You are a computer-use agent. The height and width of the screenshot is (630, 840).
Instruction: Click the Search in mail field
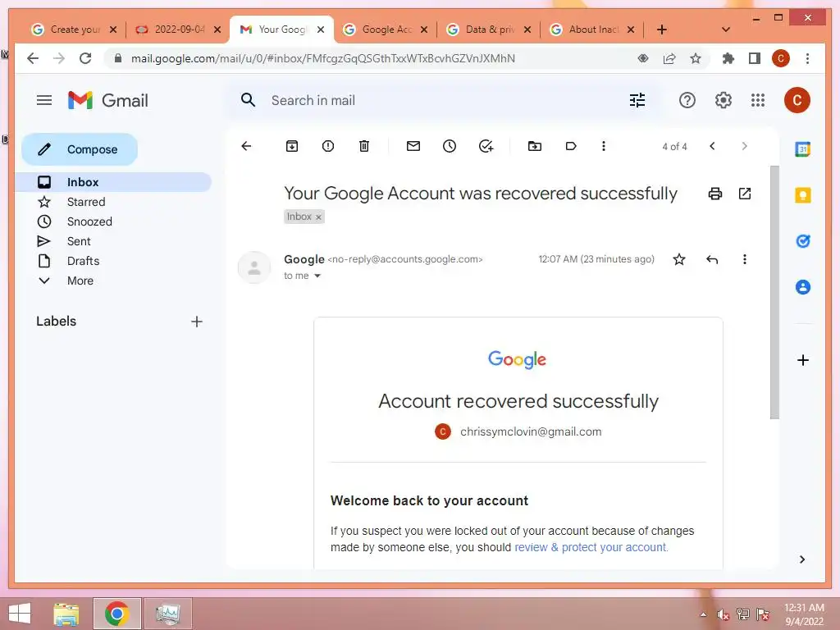(445, 100)
